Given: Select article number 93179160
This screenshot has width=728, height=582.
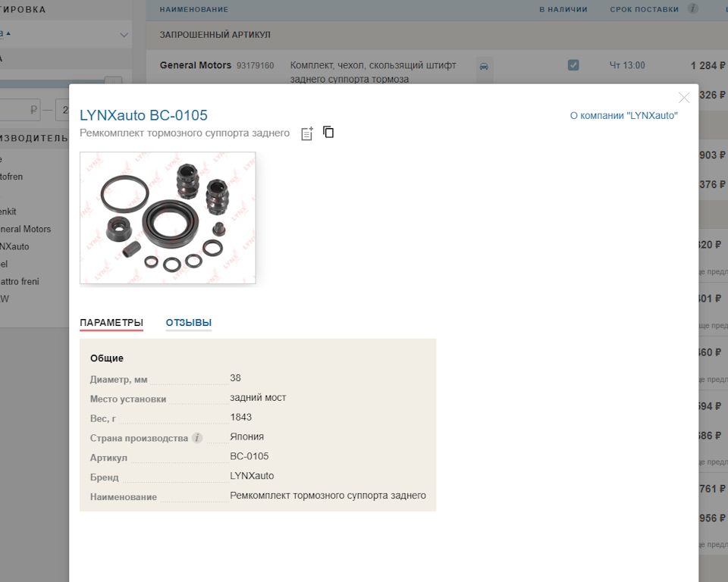Looking at the screenshot, I should (x=256, y=65).
